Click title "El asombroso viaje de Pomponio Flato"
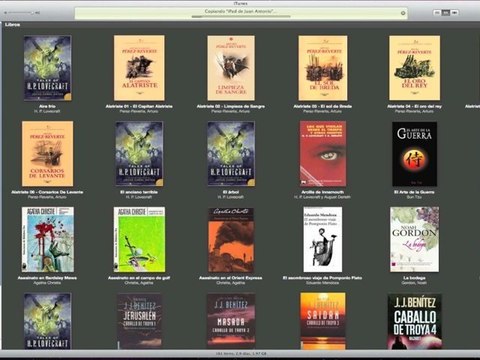480x360 pixels. [x=322, y=278]
